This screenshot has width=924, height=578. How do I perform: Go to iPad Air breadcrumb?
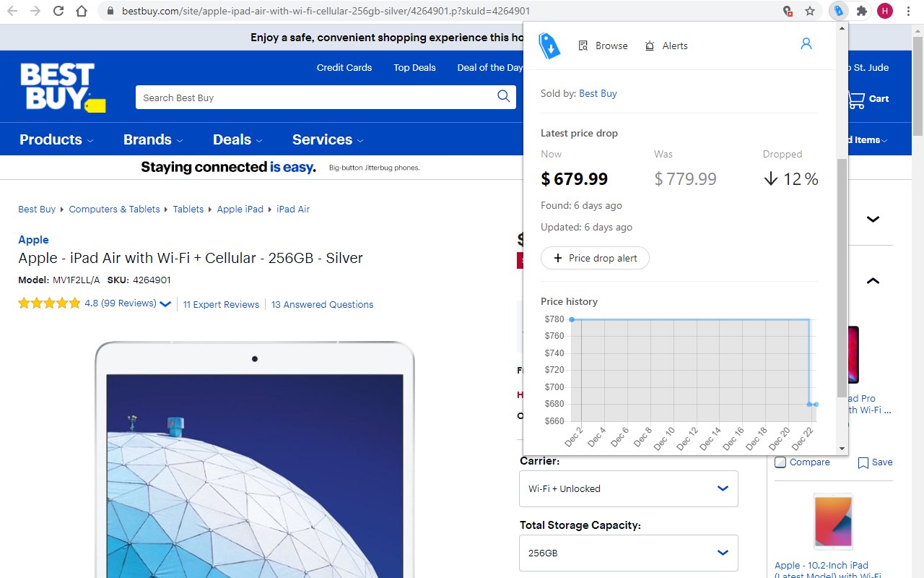293,209
